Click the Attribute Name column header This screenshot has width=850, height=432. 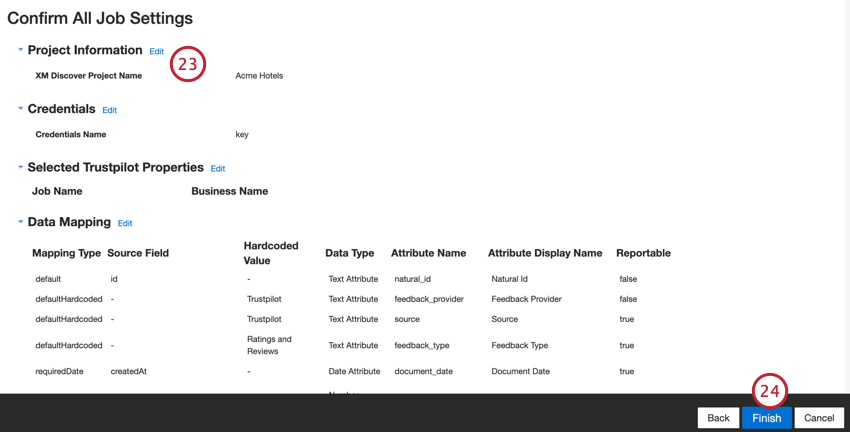pyautogui.click(x=428, y=253)
